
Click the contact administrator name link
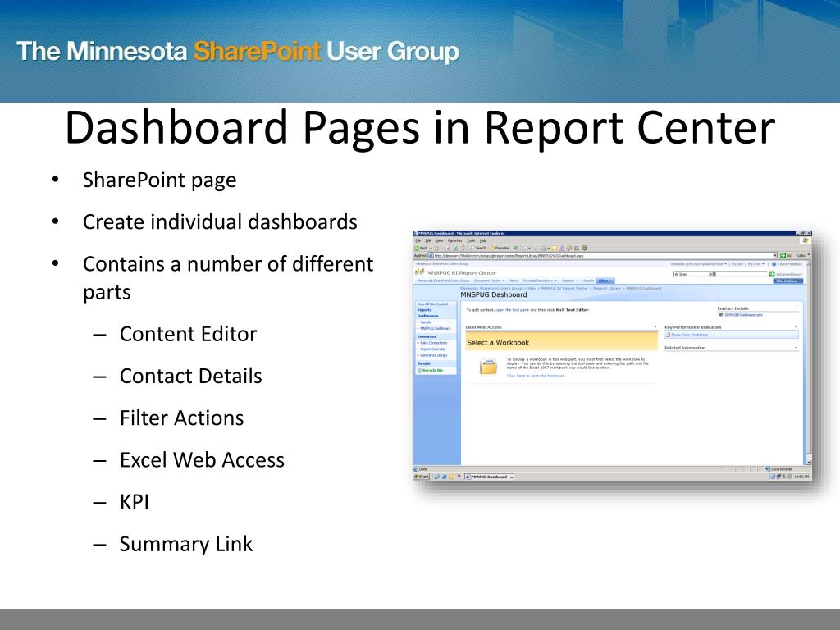pyautogui.click(x=743, y=315)
